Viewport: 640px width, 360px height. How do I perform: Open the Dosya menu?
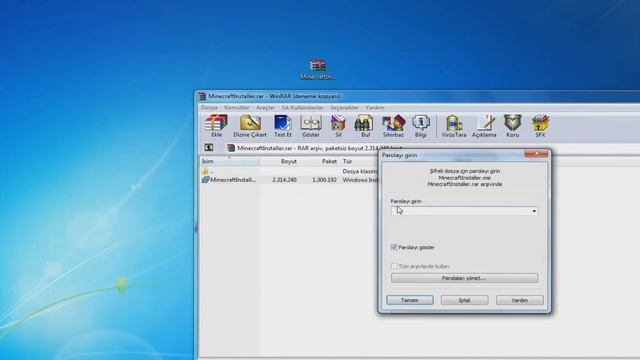pos(209,108)
